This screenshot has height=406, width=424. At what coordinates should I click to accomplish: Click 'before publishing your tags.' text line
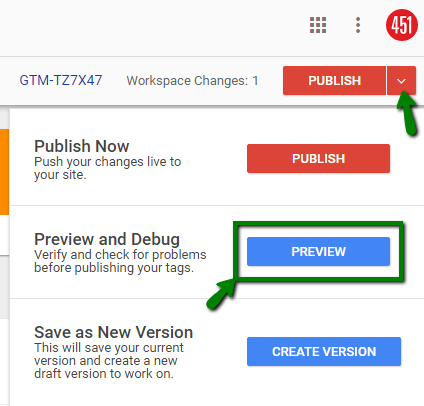tap(114, 268)
